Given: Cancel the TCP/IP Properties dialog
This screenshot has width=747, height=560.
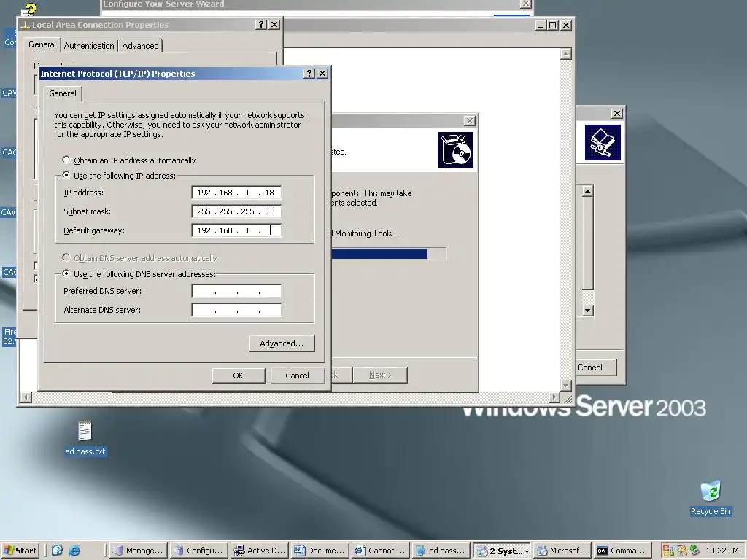Looking at the screenshot, I should click(x=298, y=376).
